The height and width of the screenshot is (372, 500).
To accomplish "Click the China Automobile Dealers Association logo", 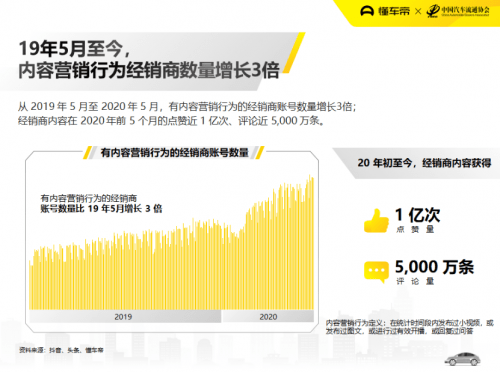I will click(x=458, y=11).
